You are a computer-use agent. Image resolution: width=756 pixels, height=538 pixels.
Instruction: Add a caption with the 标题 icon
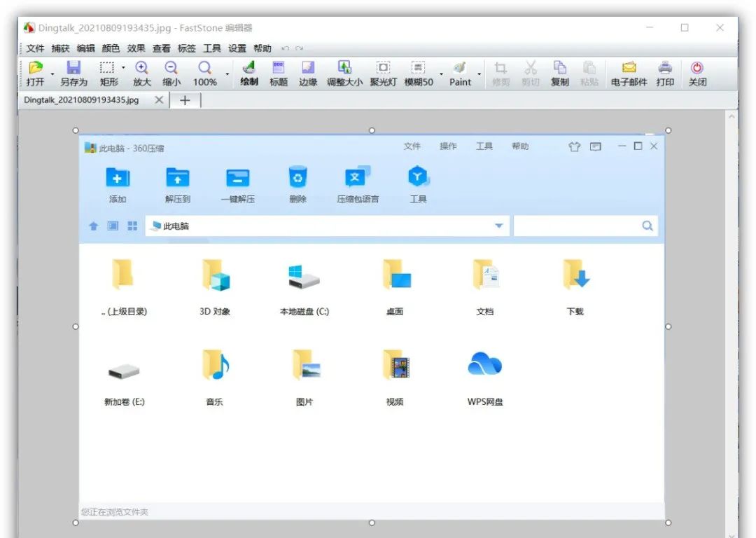point(279,74)
